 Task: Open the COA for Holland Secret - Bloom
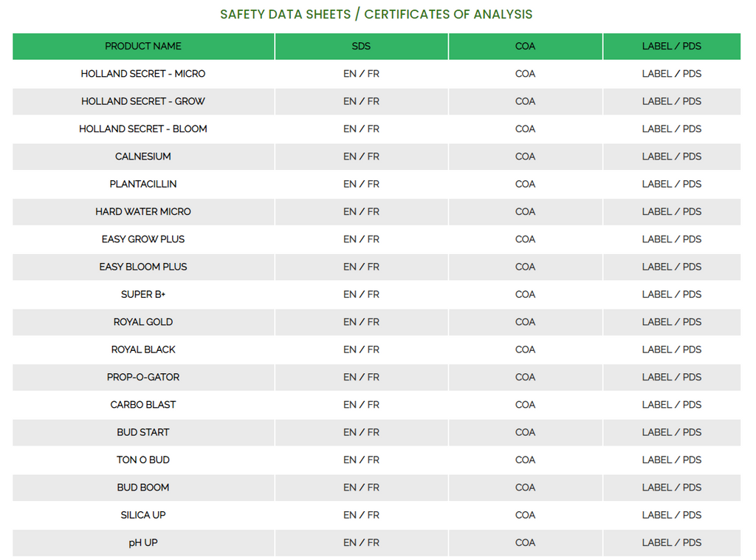(525, 129)
